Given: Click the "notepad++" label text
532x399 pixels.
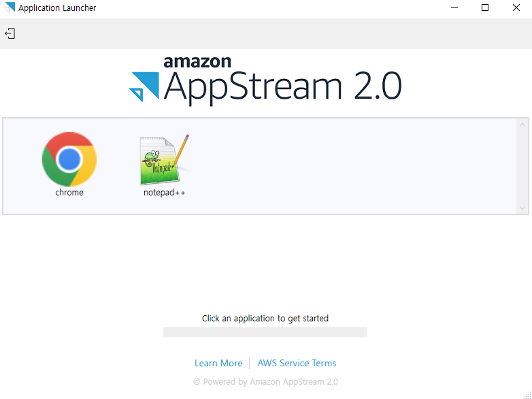Looking at the screenshot, I should [165, 193].
